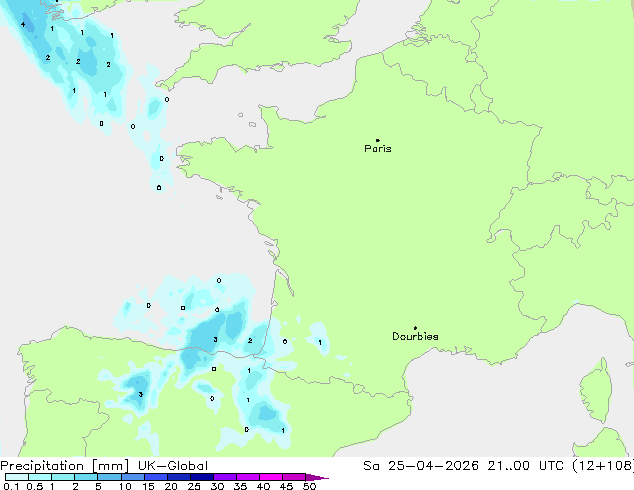Pick the 5–10 mm legend swatch
The height and width of the screenshot is (490, 634).
[x=109, y=477]
